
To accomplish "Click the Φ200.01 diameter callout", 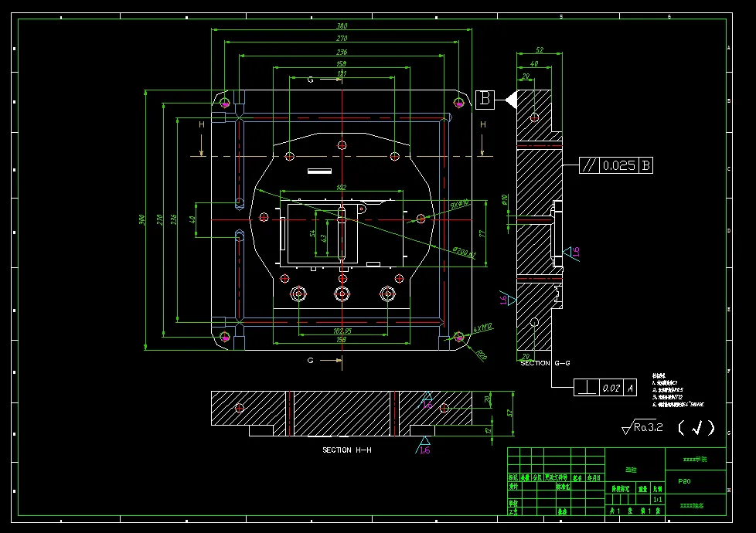I will tap(465, 252).
